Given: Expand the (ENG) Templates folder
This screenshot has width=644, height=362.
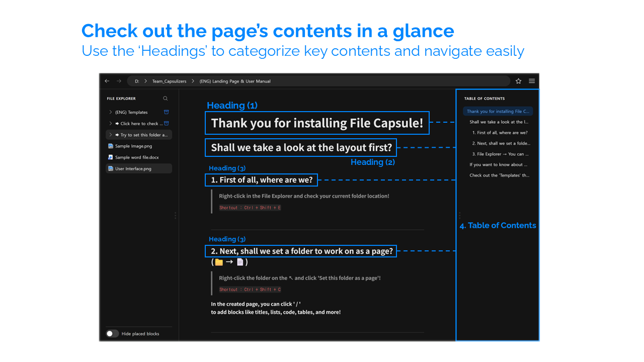Looking at the screenshot, I should (x=111, y=112).
